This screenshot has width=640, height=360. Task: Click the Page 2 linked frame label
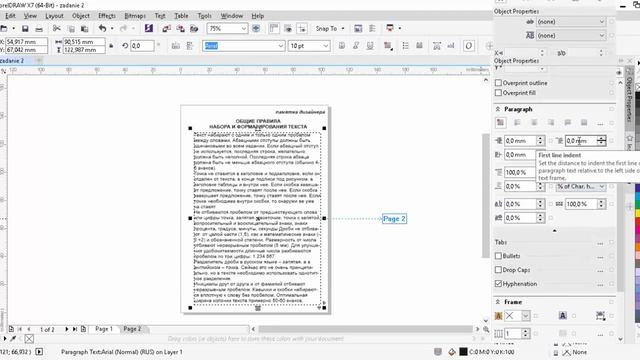click(394, 219)
